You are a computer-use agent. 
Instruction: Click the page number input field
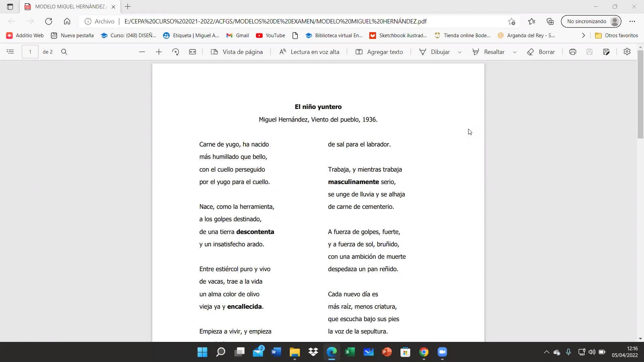pos(30,52)
